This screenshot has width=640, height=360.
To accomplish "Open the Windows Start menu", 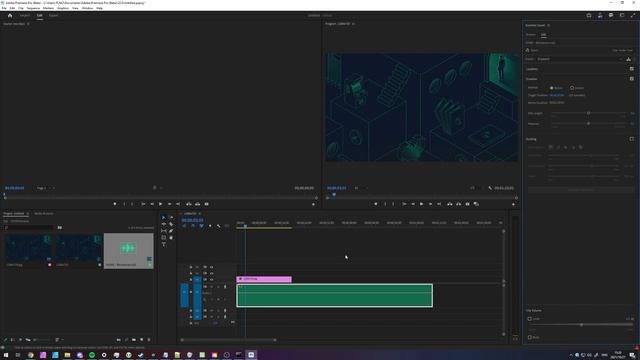I will 6,355.
